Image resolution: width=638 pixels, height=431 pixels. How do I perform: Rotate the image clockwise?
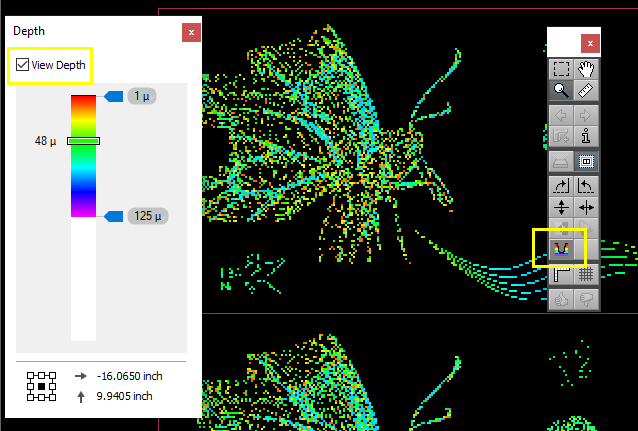tap(562, 186)
